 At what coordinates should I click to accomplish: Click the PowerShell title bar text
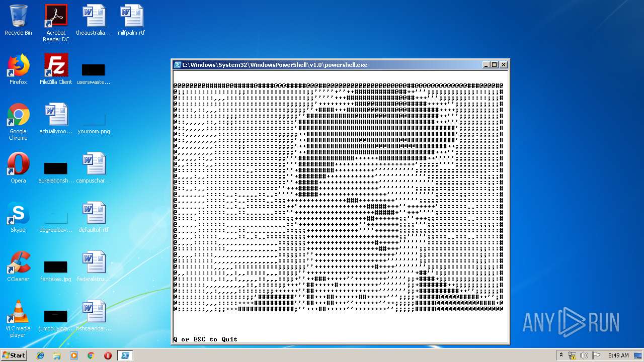click(x=275, y=65)
